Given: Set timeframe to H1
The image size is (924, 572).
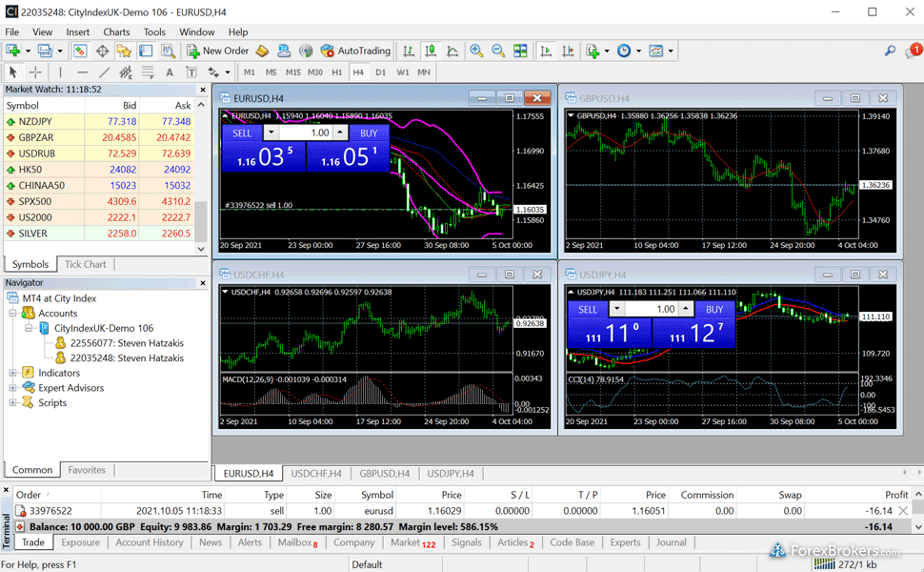Looking at the screenshot, I should (336, 71).
